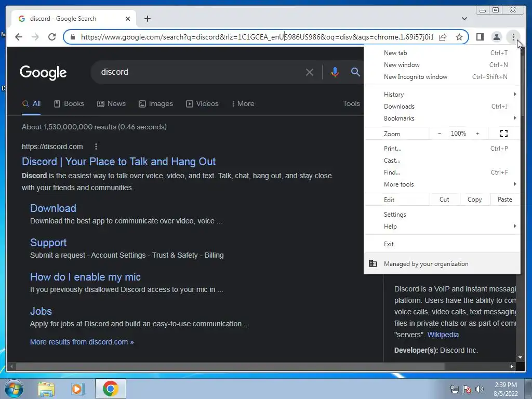This screenshot has width=532, height=399.
Task: Start voice search with microphone icon
Action: click(x=335, y=72)
